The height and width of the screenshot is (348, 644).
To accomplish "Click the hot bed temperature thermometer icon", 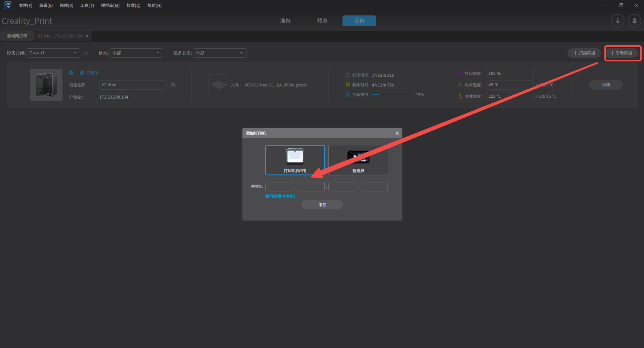I will point(460,85).
